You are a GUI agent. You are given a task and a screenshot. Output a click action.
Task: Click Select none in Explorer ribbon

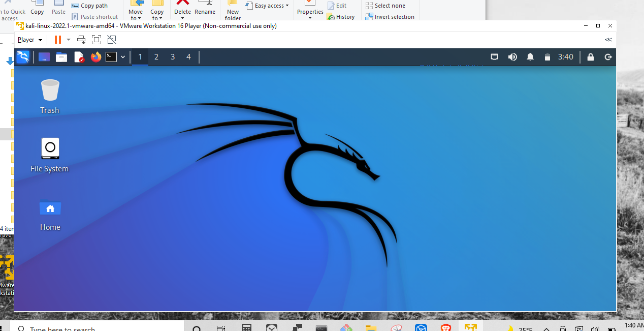[x=385, y=6]
